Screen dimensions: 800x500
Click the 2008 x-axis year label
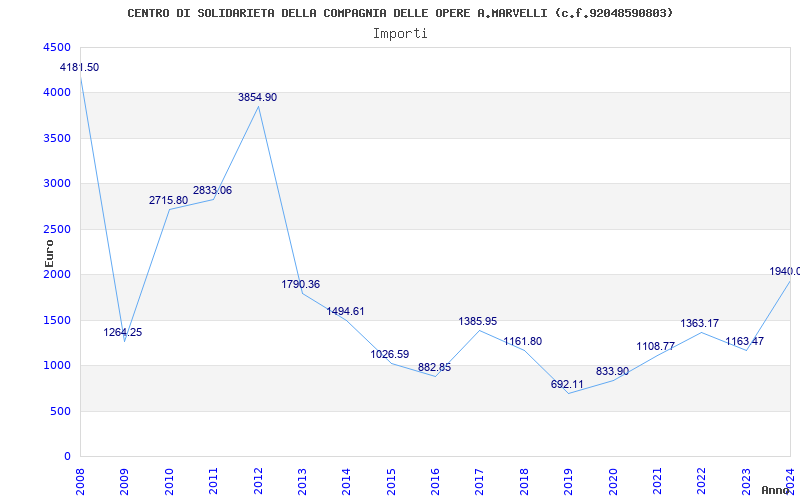[x=80, y=481]
